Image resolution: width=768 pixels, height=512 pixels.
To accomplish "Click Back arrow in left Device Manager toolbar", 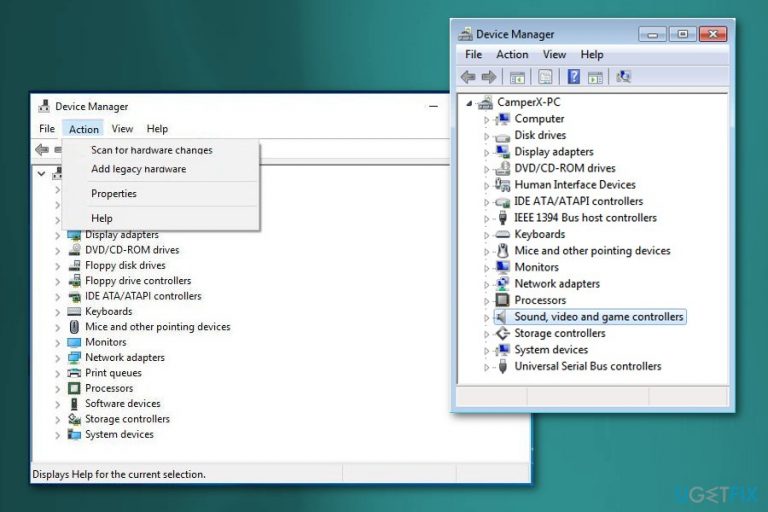I will tap(42, 149).
